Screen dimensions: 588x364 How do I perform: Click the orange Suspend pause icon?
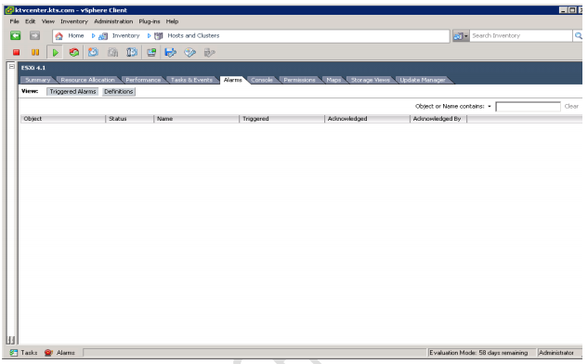[x=35, y=53]
